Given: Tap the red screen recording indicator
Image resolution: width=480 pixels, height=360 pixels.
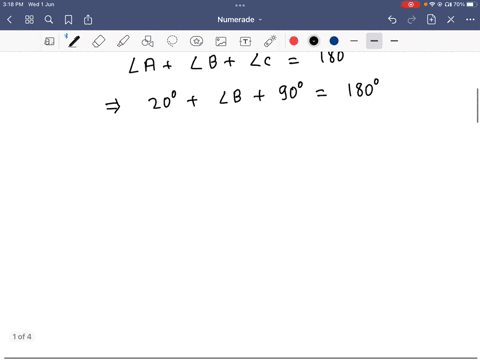Looking at the screenshot, I should click(411, 4).
